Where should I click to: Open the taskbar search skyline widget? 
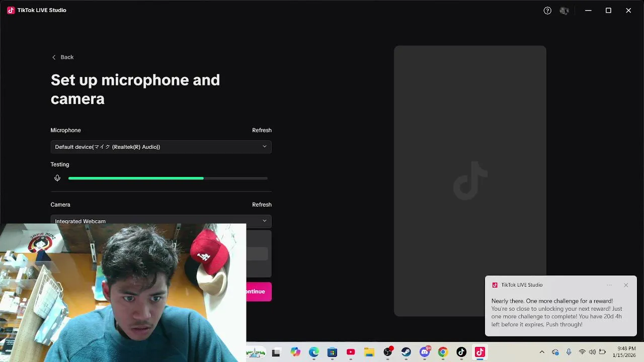[x=256, y=352]
